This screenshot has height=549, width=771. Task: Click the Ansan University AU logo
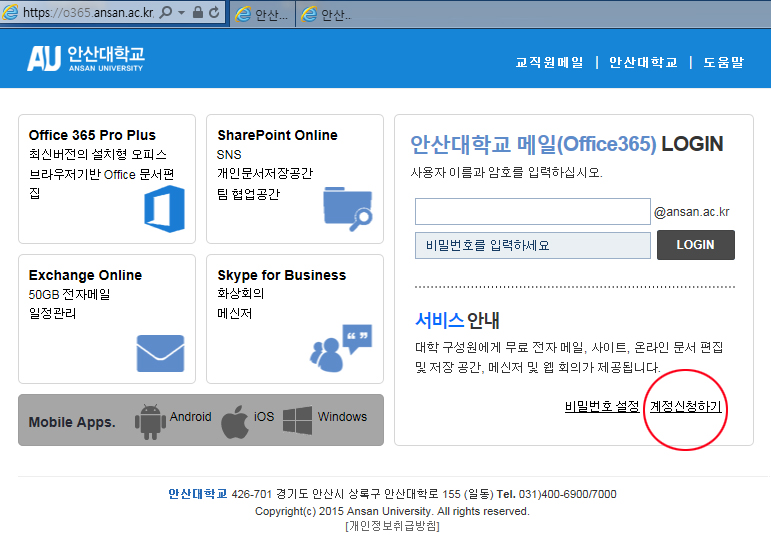tap(85, 58)
